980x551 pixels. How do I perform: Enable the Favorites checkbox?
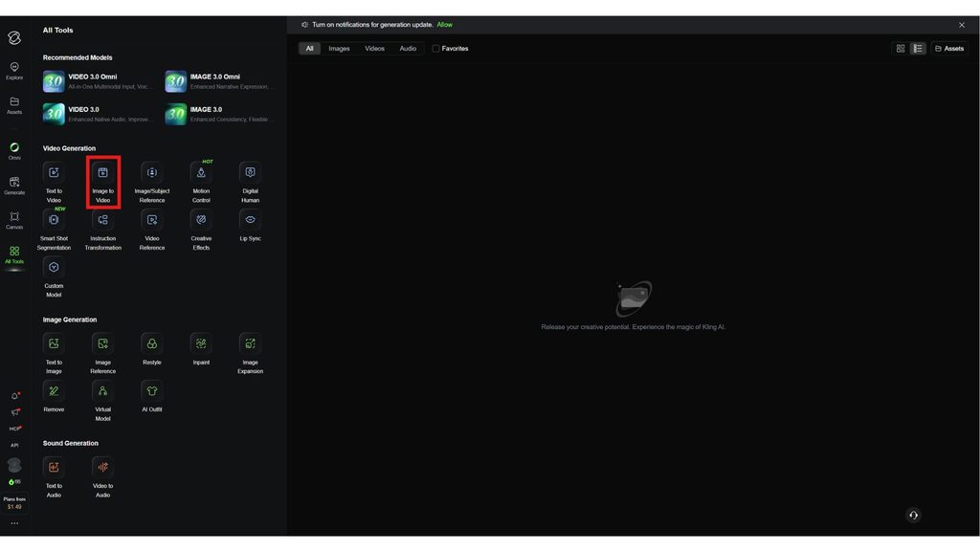[x=435, y=49]
